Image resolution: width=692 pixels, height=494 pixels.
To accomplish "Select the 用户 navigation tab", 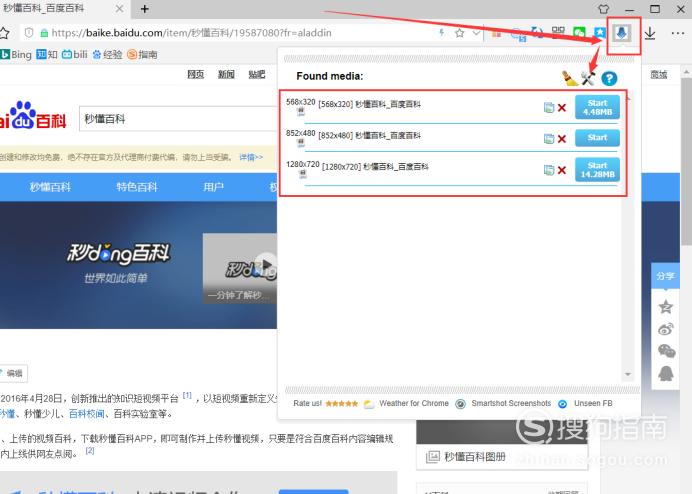I will (213, 187).
